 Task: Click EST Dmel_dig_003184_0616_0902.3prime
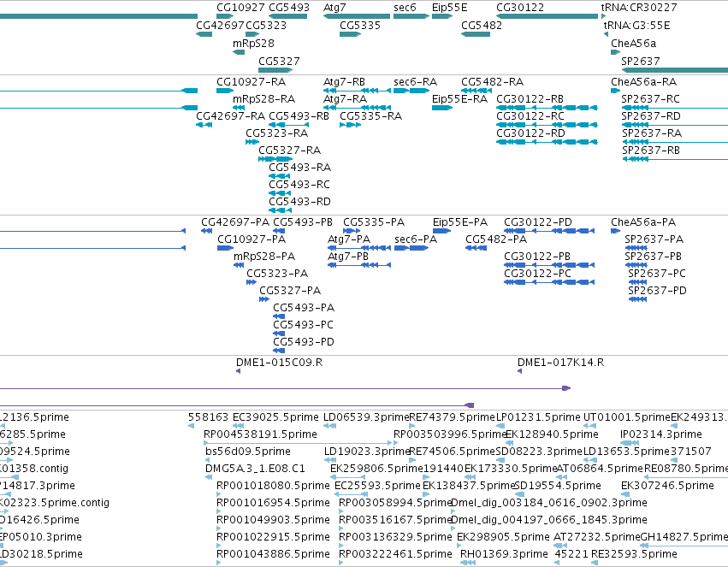(x=549, y=503)
